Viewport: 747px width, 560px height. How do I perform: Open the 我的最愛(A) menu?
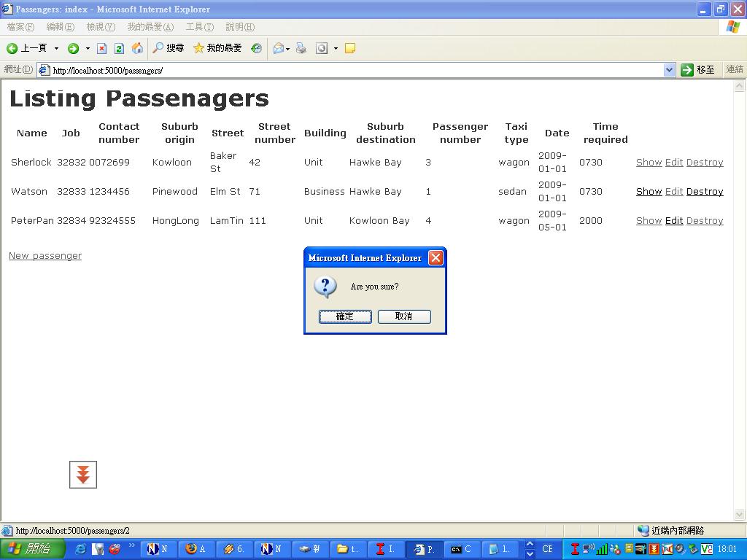click(150, 27)
